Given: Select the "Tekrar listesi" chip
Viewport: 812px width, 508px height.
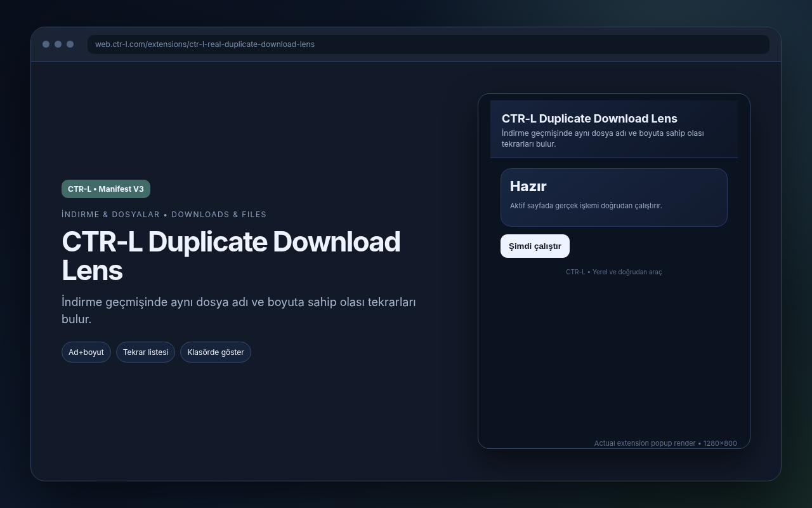Looking at the screenshot, I should click(145, 352).
